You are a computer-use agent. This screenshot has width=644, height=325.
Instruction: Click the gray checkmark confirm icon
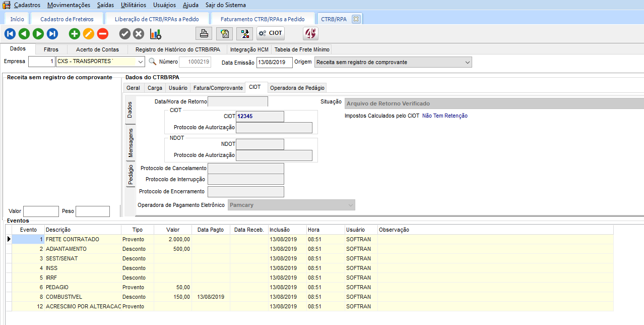click(124, 34)
